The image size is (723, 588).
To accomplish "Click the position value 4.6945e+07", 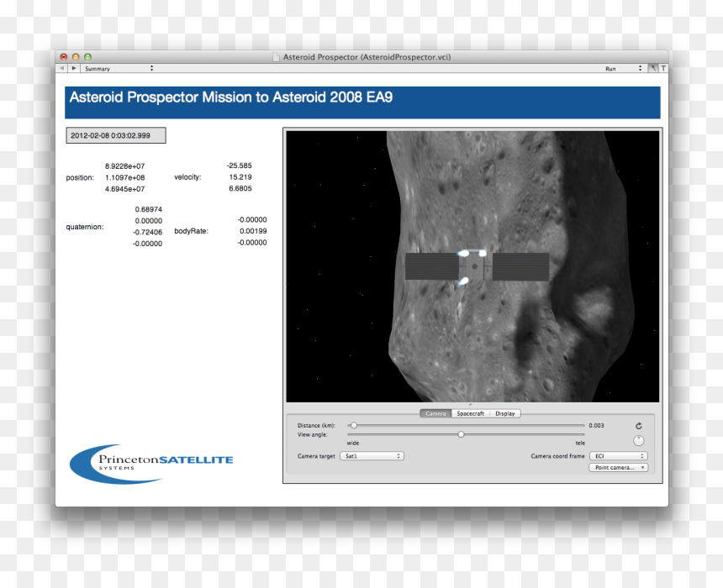I will (x=125, y=189).
